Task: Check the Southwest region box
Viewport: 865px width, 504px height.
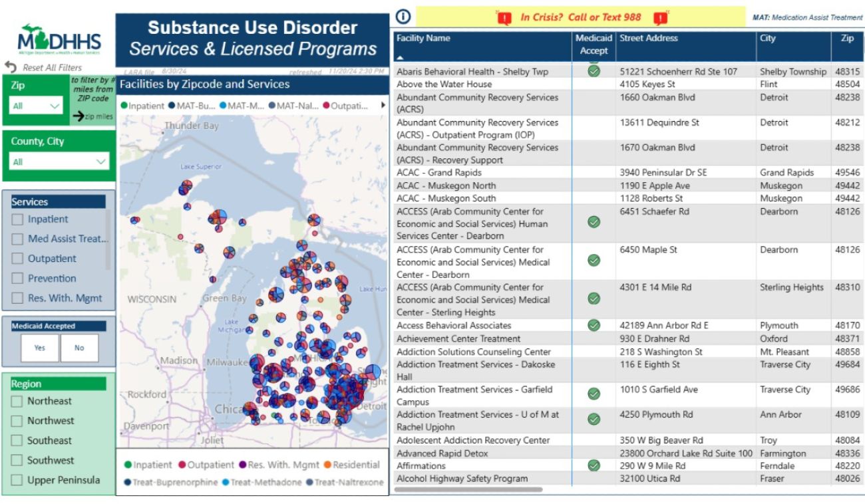Action: coord(17,460)
